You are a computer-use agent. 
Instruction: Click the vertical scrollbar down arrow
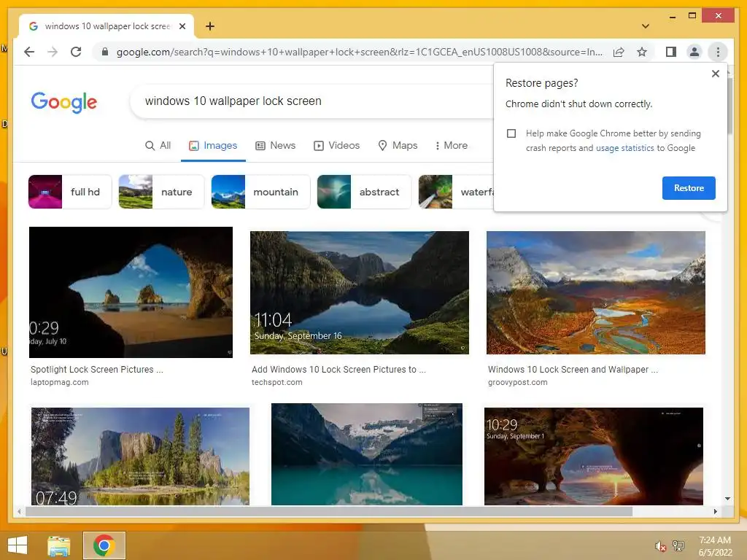click(727, 499)
